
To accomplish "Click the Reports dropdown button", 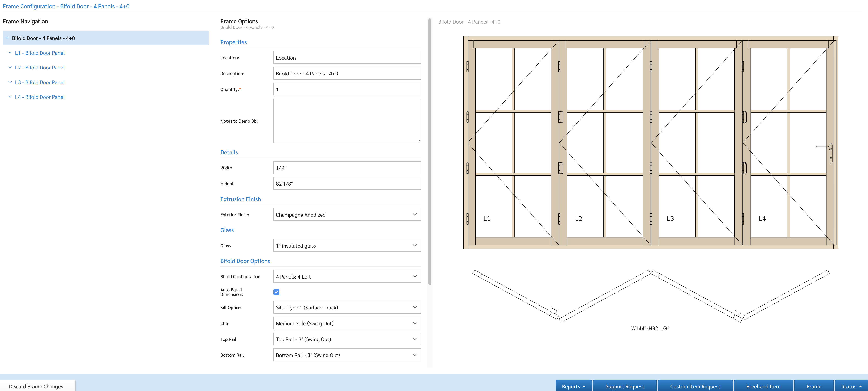I will (573, 386).
